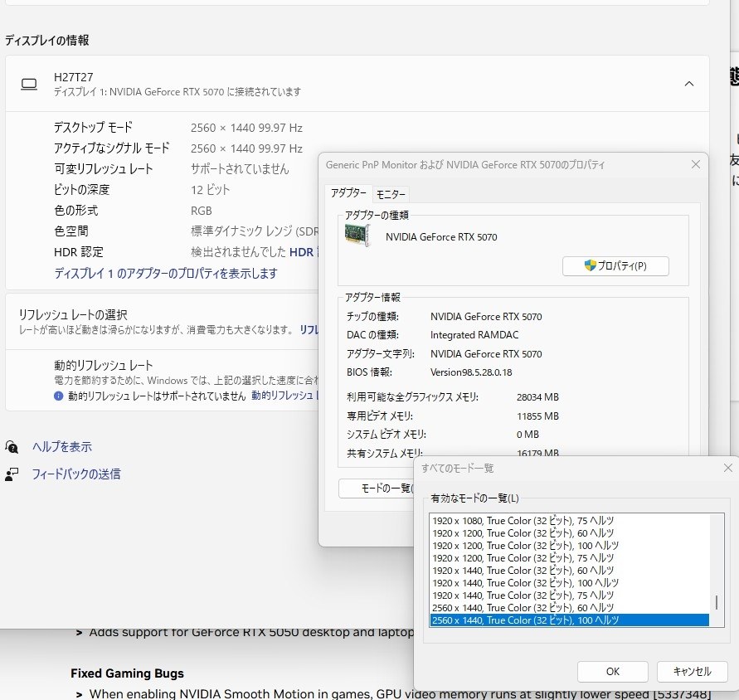Close the すべてのモード一覧 dialog

point(727,468)
